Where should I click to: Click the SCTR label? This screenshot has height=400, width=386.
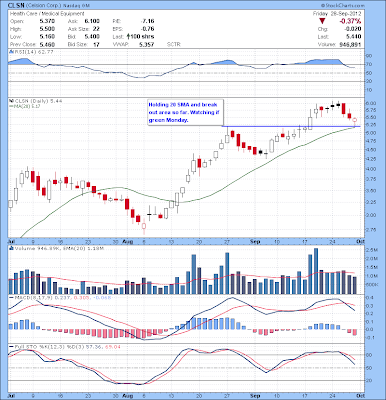[173, 44]
